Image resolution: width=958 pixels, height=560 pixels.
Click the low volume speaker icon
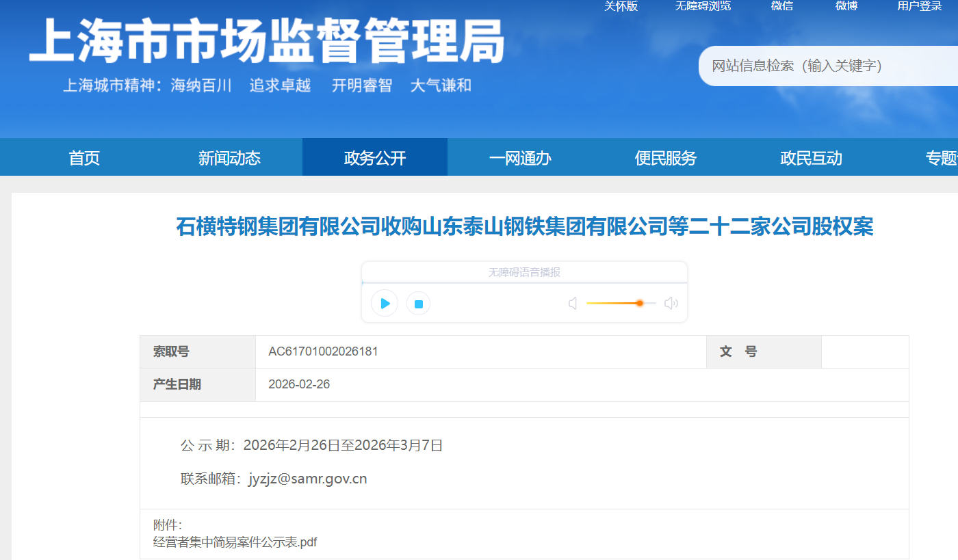[573, 303]
